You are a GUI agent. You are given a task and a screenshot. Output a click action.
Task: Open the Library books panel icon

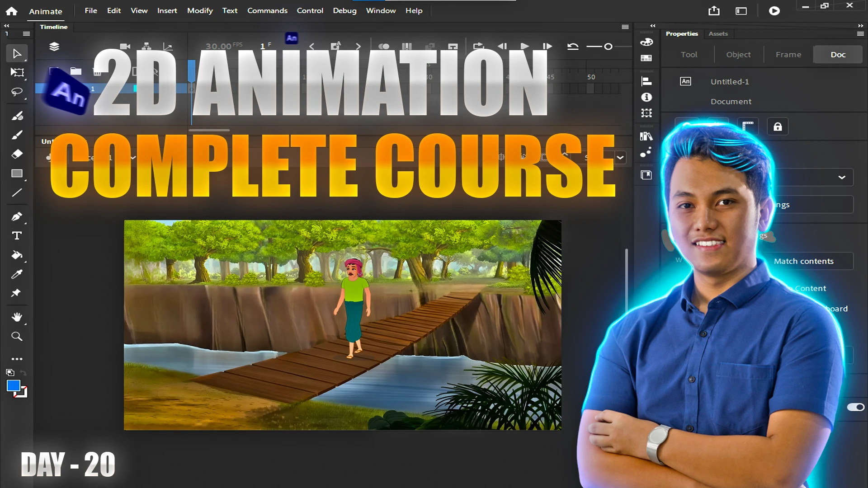coord(646,136)
